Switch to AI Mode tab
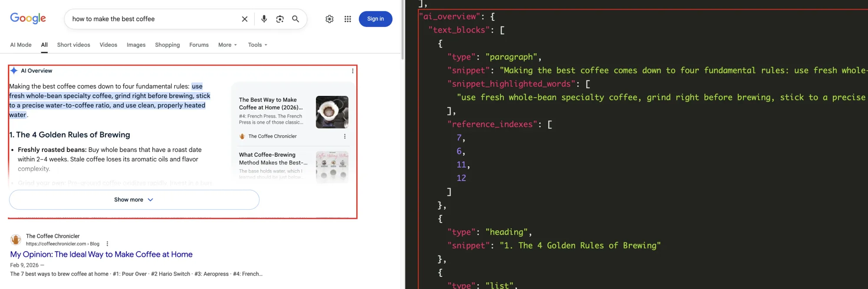This screenshot has width=868, height=289. pyautogui.click(x=21, y=45)
